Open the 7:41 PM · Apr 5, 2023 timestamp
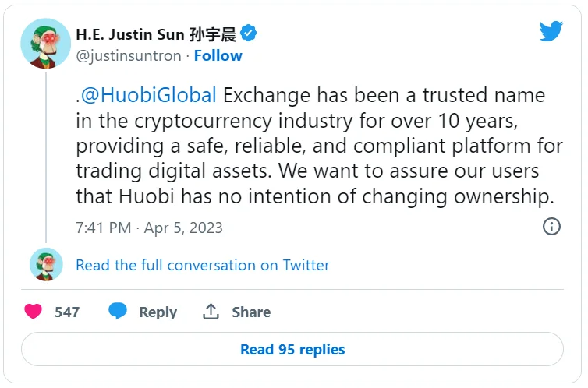 [149, 228]
